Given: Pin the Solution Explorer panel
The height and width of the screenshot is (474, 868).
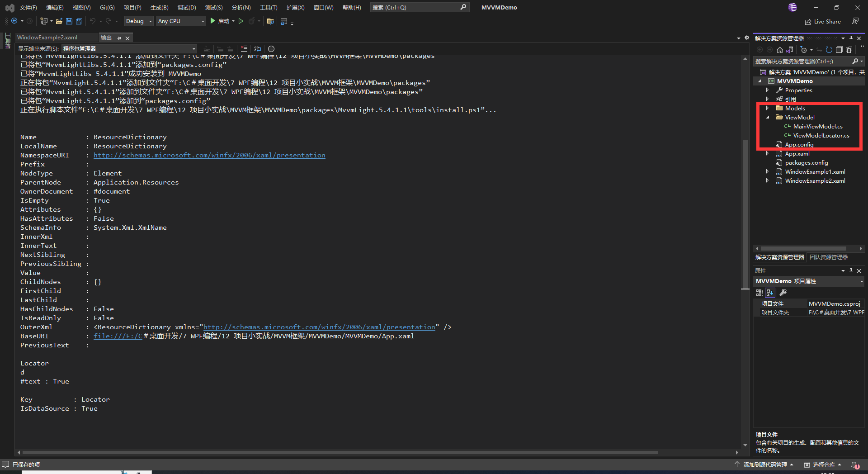Looking at the screenshot, I should tap(851, 38).
